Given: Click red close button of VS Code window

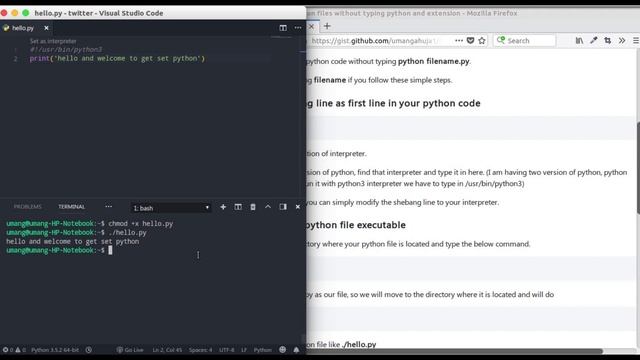Looking at the screenshot, I should pyautogui.click(x=4, y=13).
